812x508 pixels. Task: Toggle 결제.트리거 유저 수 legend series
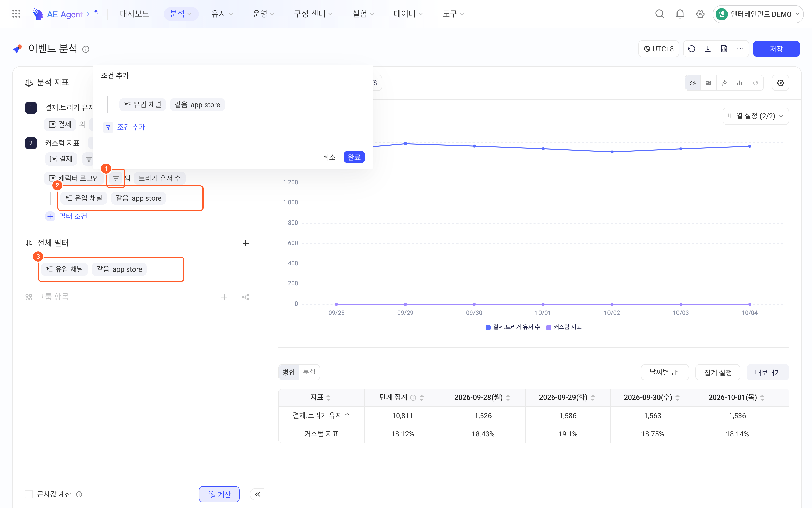click(513, 327)
